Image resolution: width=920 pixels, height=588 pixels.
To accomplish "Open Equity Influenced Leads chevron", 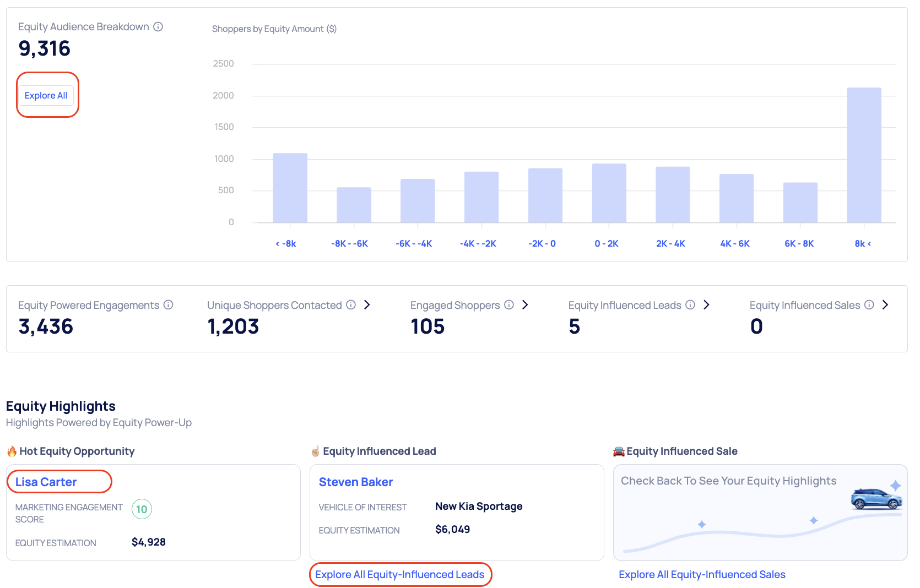I will pyautogui.click(x=706, y=305).
